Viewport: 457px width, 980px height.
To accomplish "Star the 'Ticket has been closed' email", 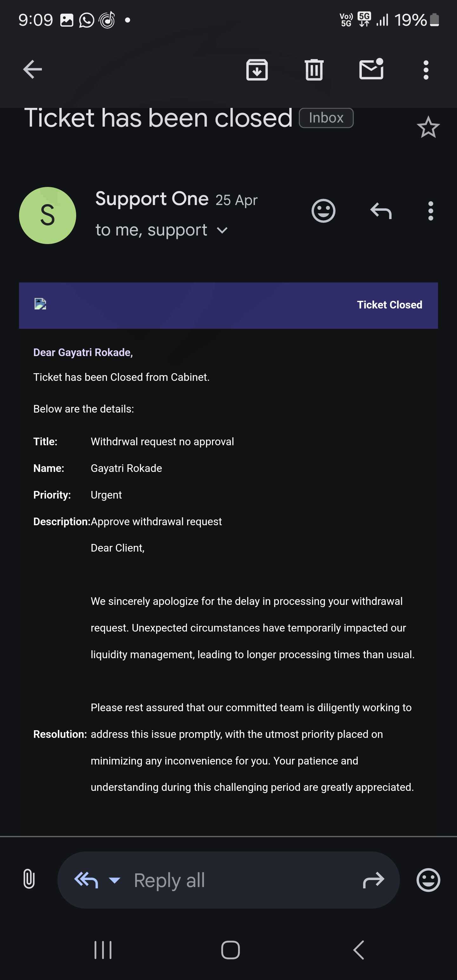I will [x=428, y=127].
